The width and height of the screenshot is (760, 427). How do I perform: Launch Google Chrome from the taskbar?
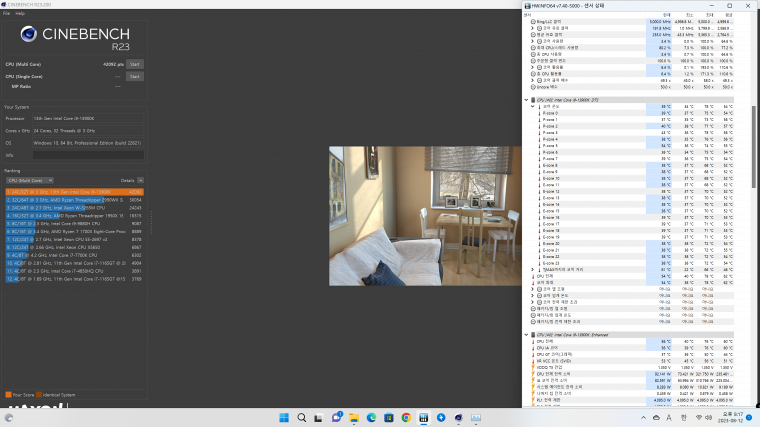click(406, 417)
